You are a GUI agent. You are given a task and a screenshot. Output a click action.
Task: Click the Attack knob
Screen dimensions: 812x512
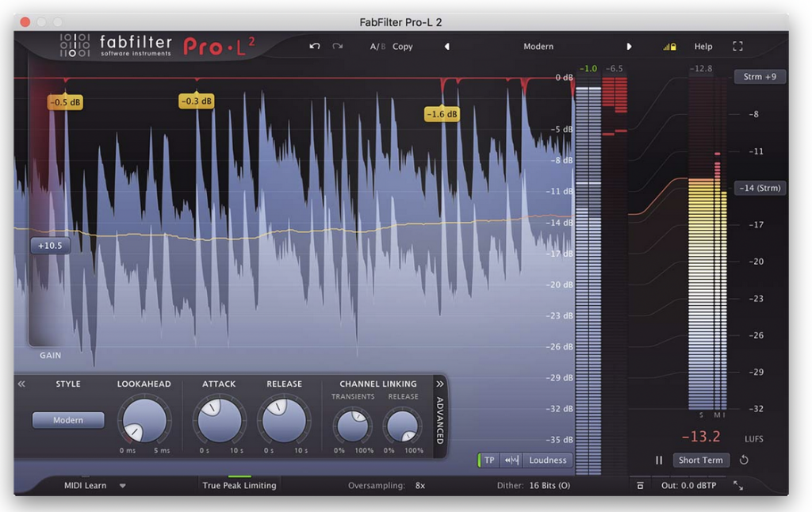(x=219, y=420)
